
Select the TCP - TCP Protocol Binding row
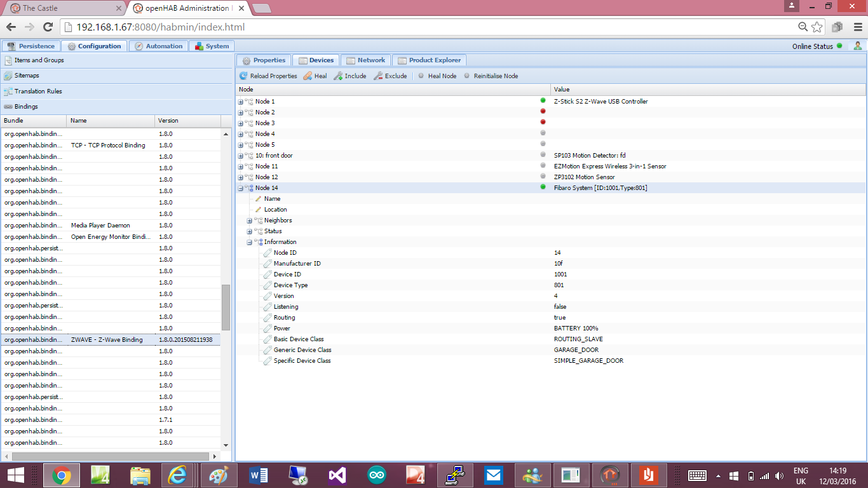111,146
